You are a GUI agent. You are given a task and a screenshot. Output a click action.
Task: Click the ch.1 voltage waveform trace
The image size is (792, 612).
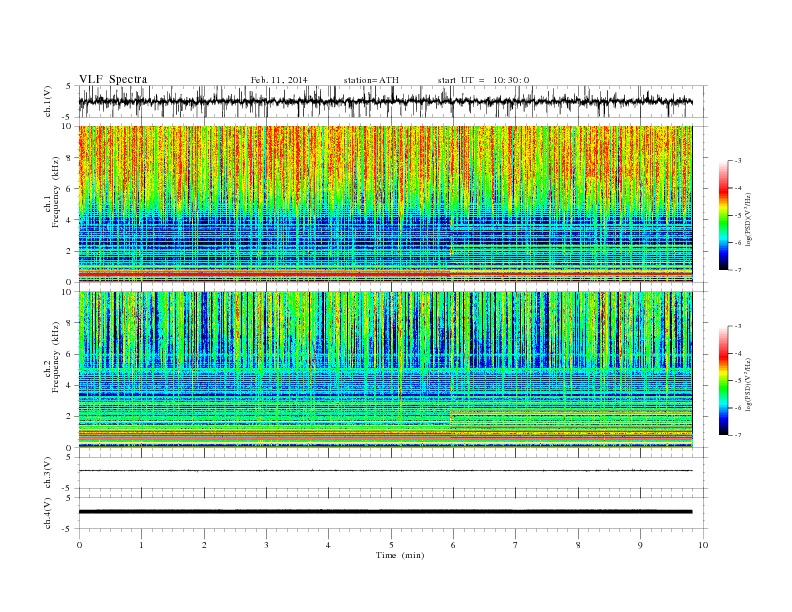point(385,101)
